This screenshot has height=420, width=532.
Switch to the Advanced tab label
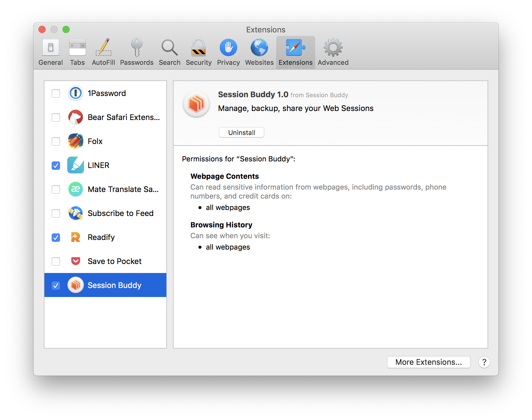pos(333,62)
